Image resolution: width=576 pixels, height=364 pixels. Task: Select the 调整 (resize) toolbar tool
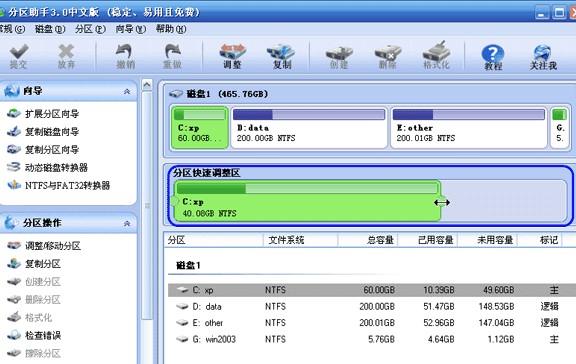point(232,56)
